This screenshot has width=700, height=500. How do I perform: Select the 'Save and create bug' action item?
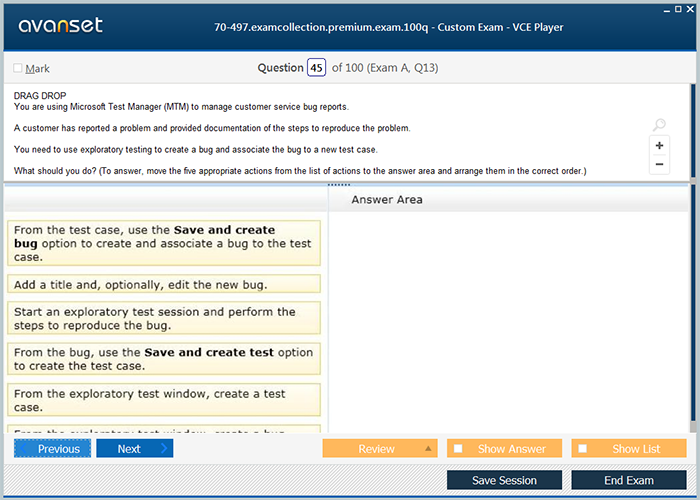pos(164,243)
